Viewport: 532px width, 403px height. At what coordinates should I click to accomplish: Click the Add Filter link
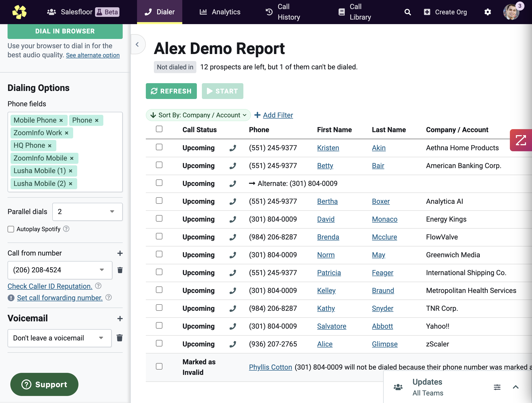(x=278, y=115)
